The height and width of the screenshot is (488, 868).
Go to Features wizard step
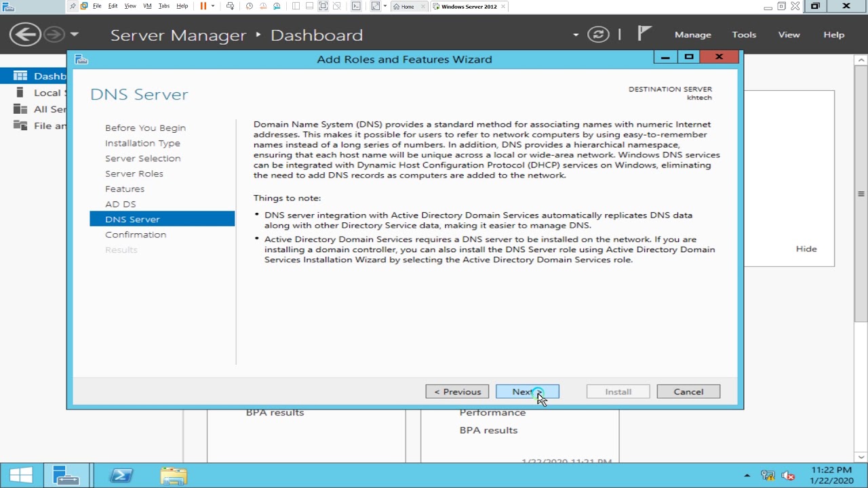(x=125, y=188)
